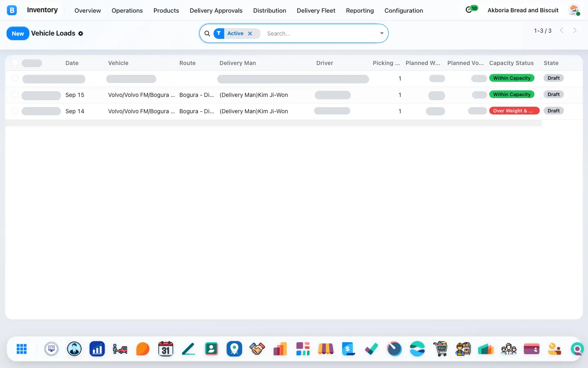Open the blue bar chart app in dock
588x368 pixels.
[x=97, y=349]
